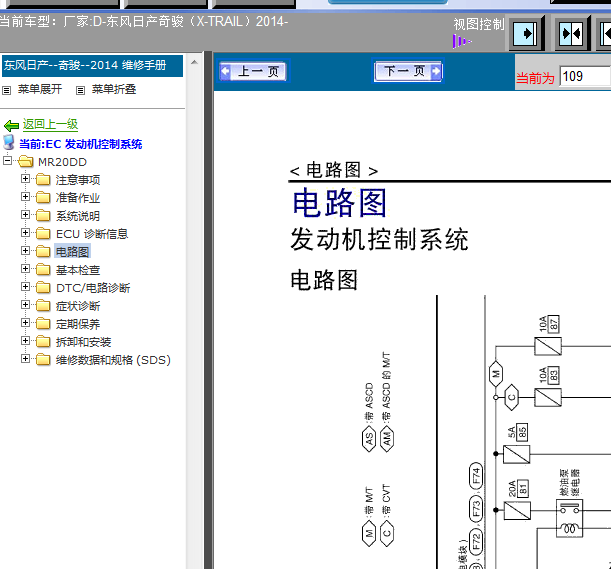Expand the 准备作业 tree node

25,196
